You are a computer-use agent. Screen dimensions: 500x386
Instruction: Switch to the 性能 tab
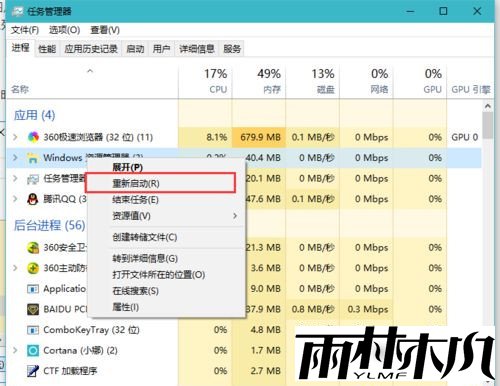pyautogui.click(x=47, y=49)
